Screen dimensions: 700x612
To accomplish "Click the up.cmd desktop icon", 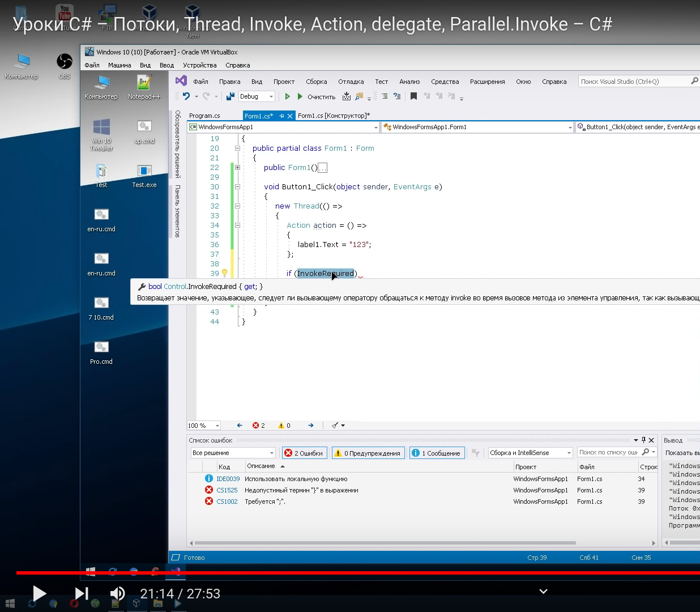I will pyautogui.click(x=144, y=131).
